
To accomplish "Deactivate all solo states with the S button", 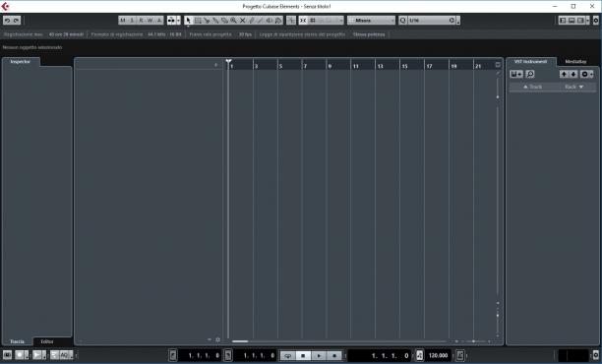I will coord(132,21).
